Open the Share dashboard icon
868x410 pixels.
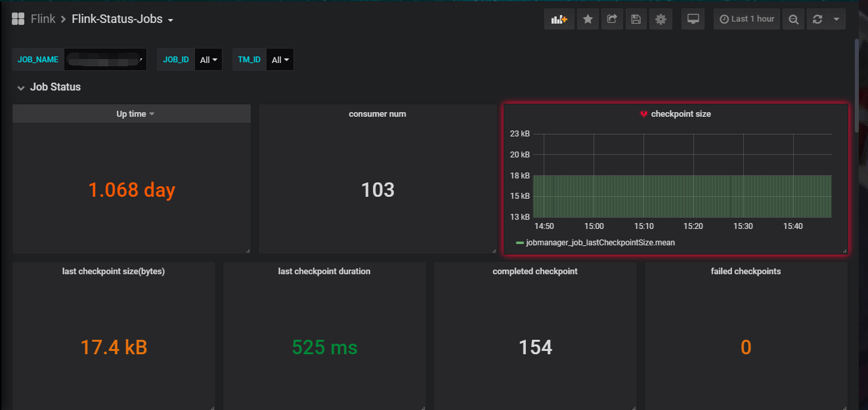(x=612, y=19)
